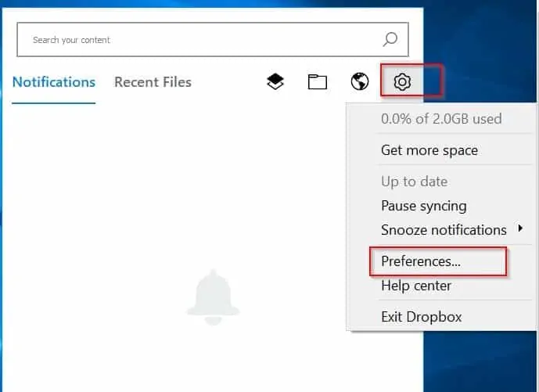Open the Dropbox stacked layers icon
Image resolution: width=539 pixels, height=392 pixels.
click(275, 81)
